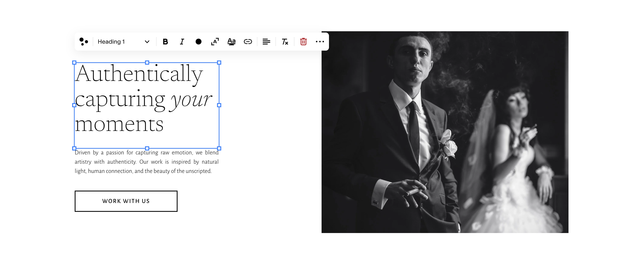
Task: Click the bottom-left resize handle of heading
Action: [74, 148]
